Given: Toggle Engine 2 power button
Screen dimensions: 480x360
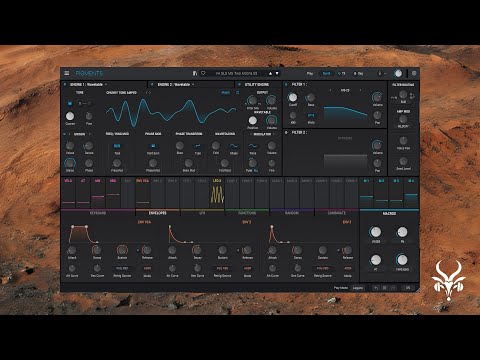Looking at the screenshot, I should point(152,84).
